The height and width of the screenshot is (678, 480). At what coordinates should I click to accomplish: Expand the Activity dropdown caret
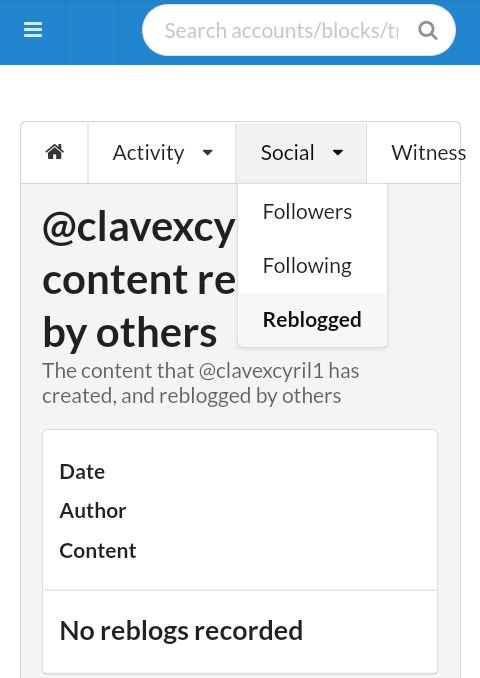pos(208,153)
